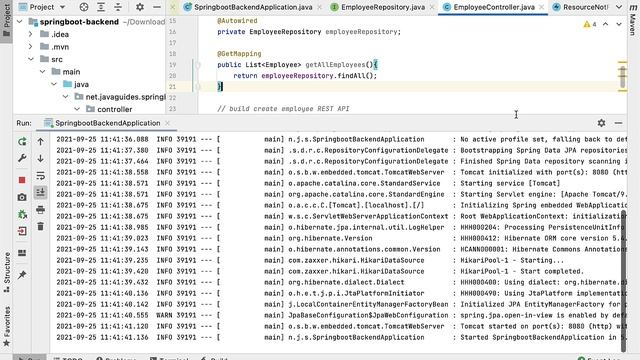Select the src folder in tree
This screenshot has width=640, height=360.
pos(57,59)
